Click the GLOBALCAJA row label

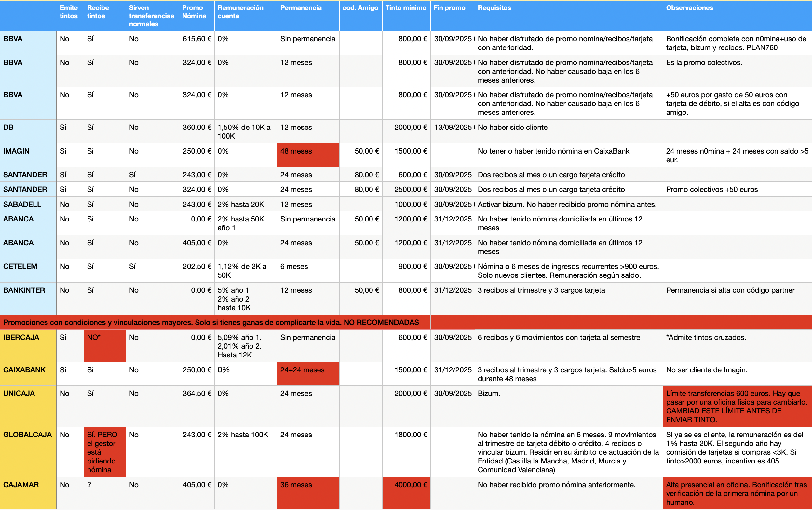point(28,452)
